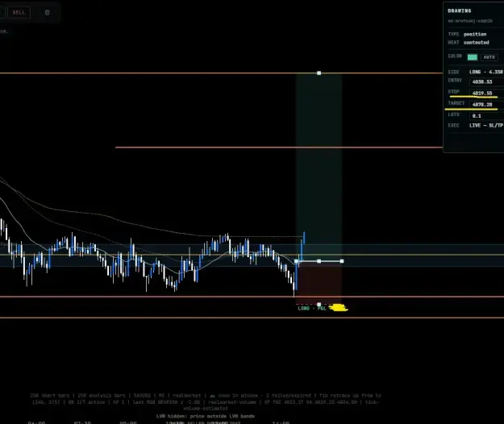Viewport: 504px width, 424px height.
Task: Open the teal color swatch
Action: tap(473, 57)
